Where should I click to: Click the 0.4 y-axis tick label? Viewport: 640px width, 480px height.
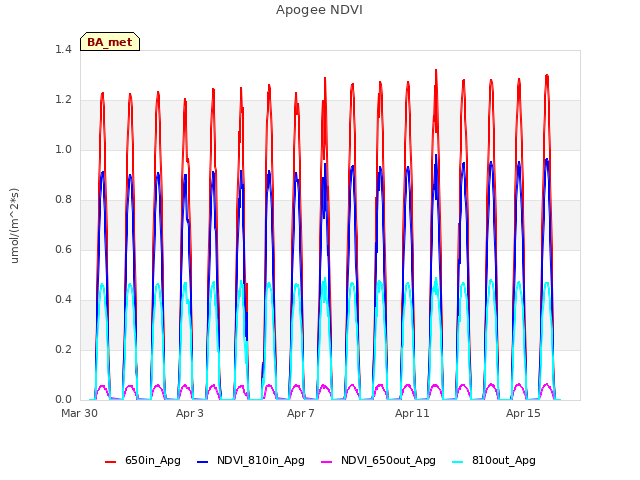[x=63, y=300]
